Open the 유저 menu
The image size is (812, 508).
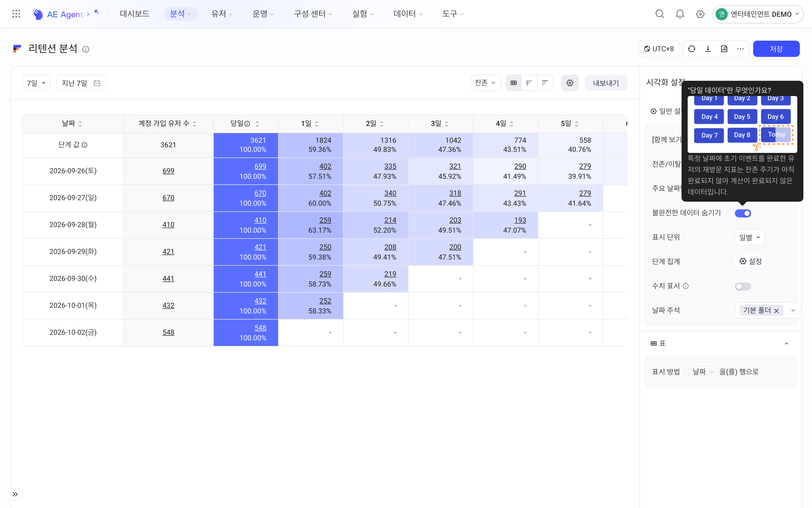click(x=222, y=14)
